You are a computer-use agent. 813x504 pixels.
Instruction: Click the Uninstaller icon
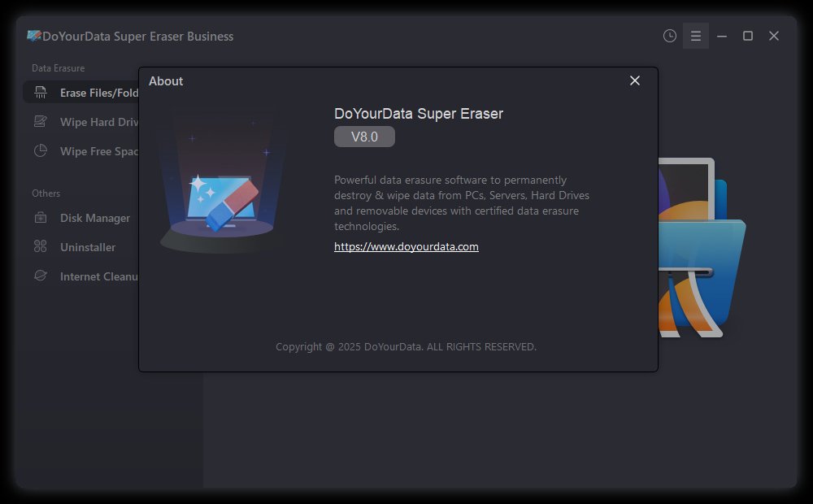click(x=41, y=247)
